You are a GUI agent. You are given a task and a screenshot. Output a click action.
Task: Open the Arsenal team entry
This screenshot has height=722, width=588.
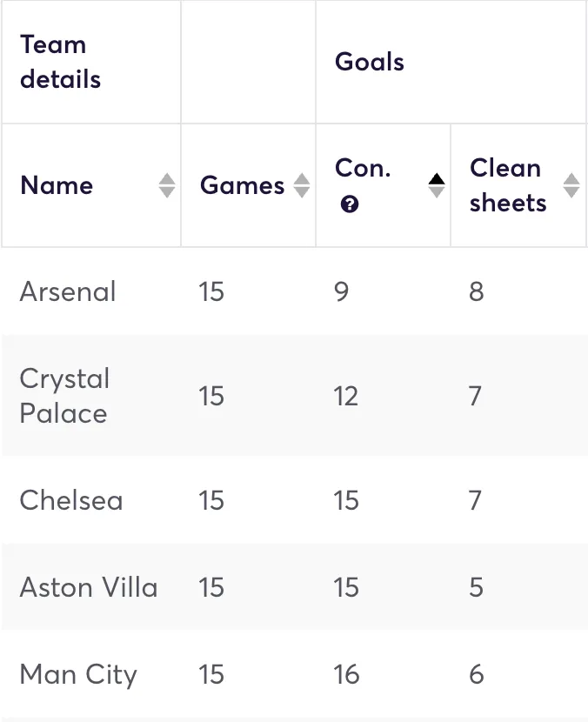tap(68, 291)
